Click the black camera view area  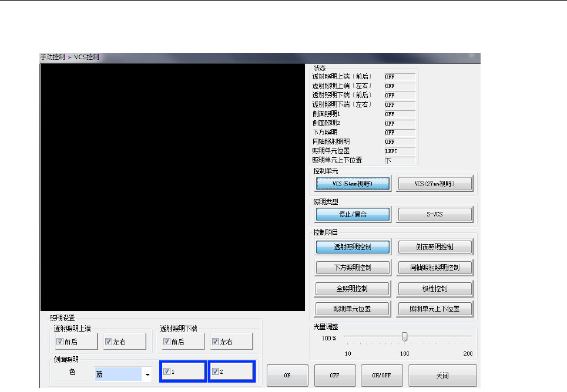pos(173,187)
